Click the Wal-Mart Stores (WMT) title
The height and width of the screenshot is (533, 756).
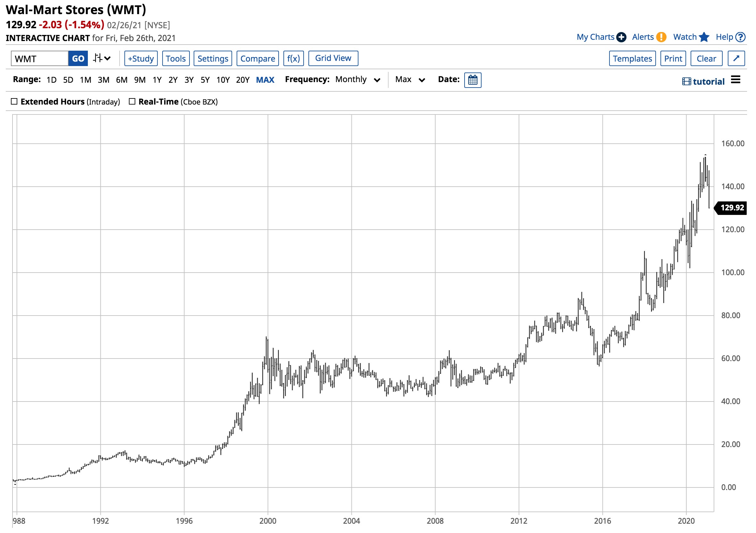click(x=76, y=10)
